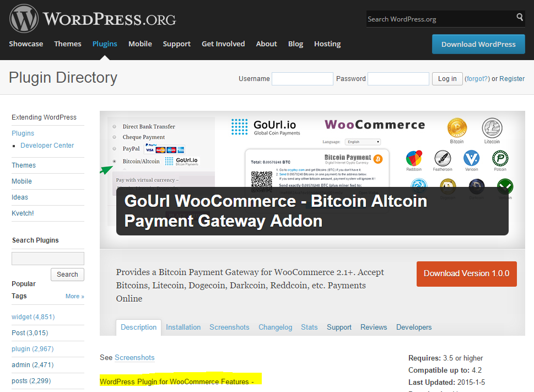534x392 pixels.
Task: Open the Themes menu item
Action: (68, 44)
